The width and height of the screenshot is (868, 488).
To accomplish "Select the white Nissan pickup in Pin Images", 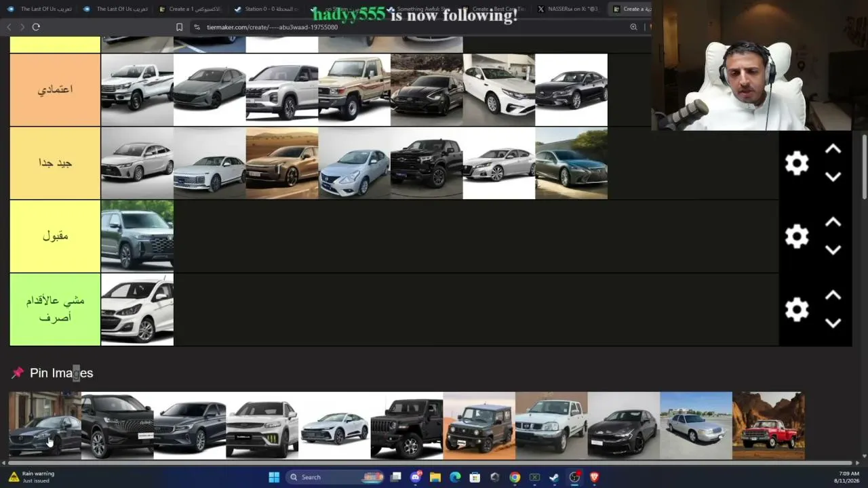I will click(551, 426).
